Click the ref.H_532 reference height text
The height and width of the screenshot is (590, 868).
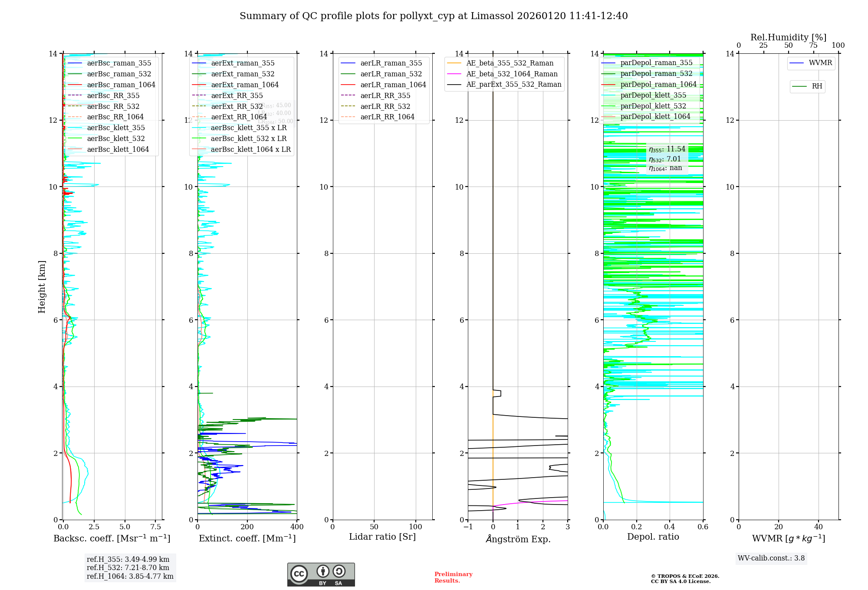128,567
